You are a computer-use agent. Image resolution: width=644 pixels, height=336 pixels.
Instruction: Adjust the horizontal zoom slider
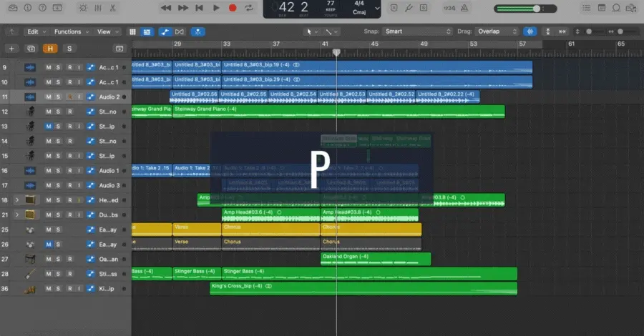tap(621, 31)
